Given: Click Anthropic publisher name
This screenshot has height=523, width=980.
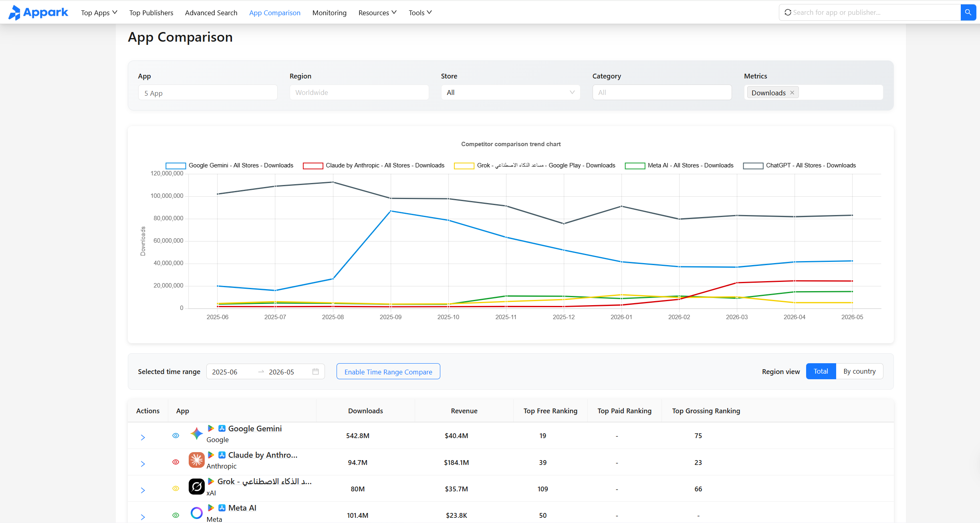Looking at the screenshot, I should pyautogui.click(x=222, y=466).
